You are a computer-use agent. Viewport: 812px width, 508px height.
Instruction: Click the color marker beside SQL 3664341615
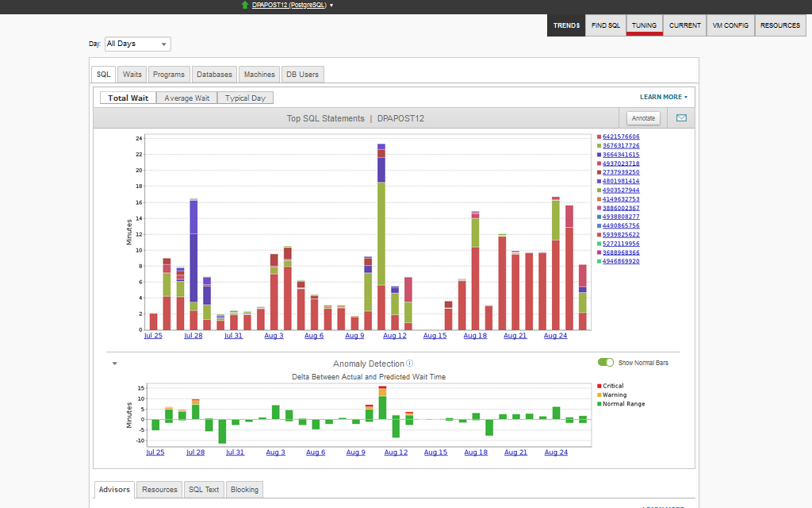point(599,155)
